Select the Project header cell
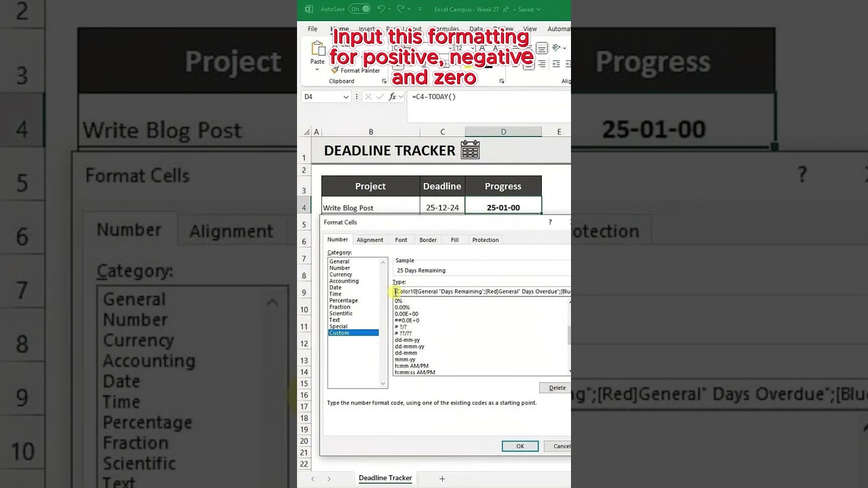Screen dimensions: 868x488 tap(370, 186)
